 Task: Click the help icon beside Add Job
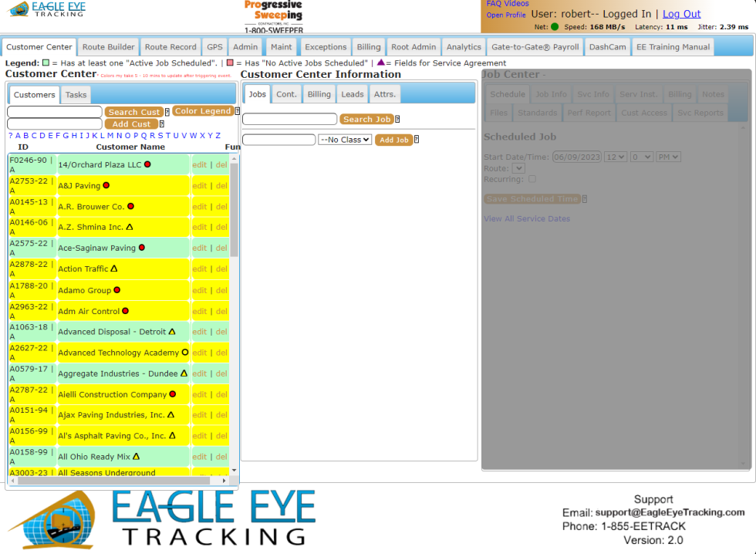click(417, 140)
